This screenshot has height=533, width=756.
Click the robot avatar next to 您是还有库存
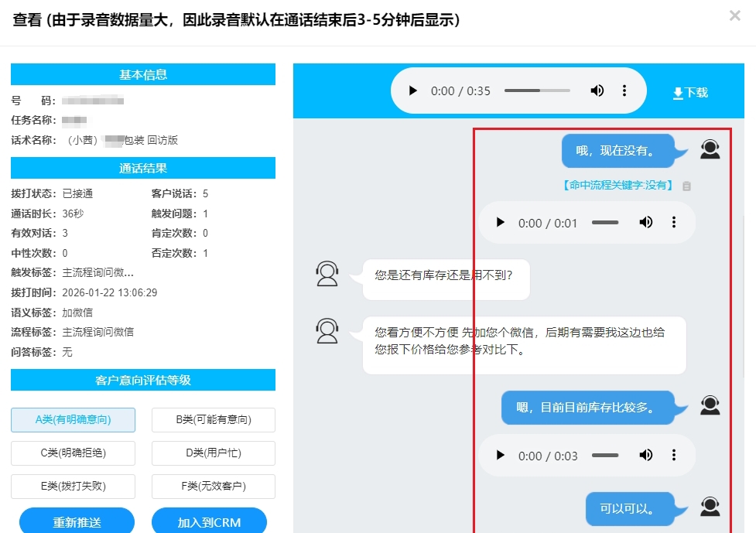[327, 273]
